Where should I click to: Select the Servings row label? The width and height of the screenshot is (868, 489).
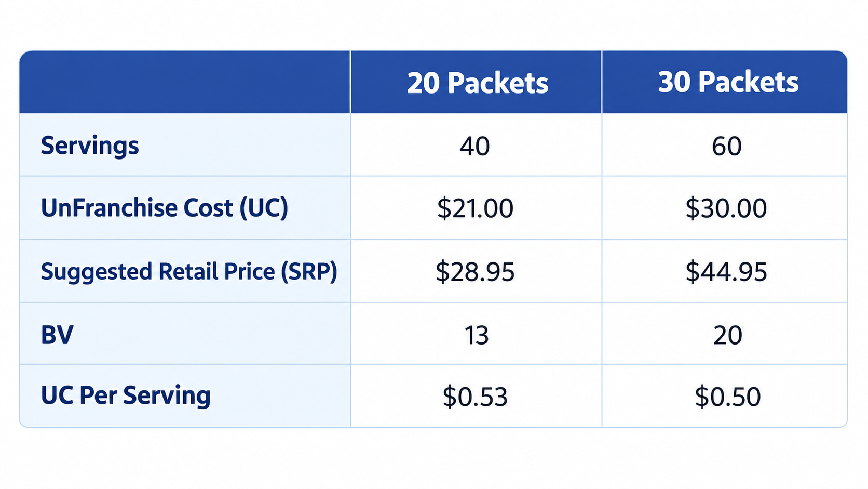tap(90, 146)
